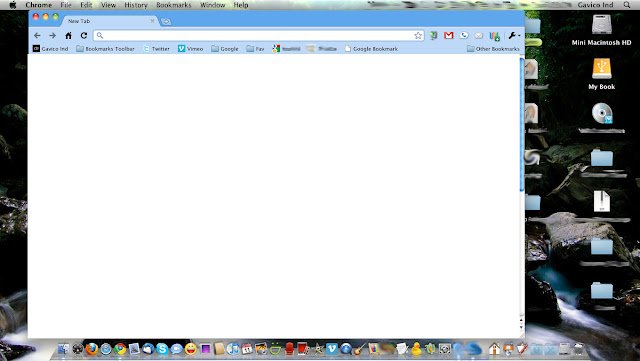
Task: Expand the Google bookmarks folder
Action: [225, 49]
